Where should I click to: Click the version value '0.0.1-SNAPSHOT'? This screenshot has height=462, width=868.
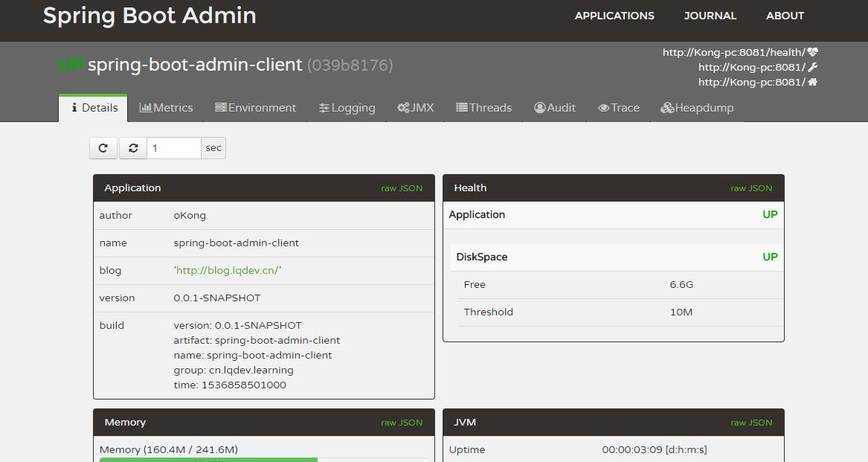click(x=217, y=298)
